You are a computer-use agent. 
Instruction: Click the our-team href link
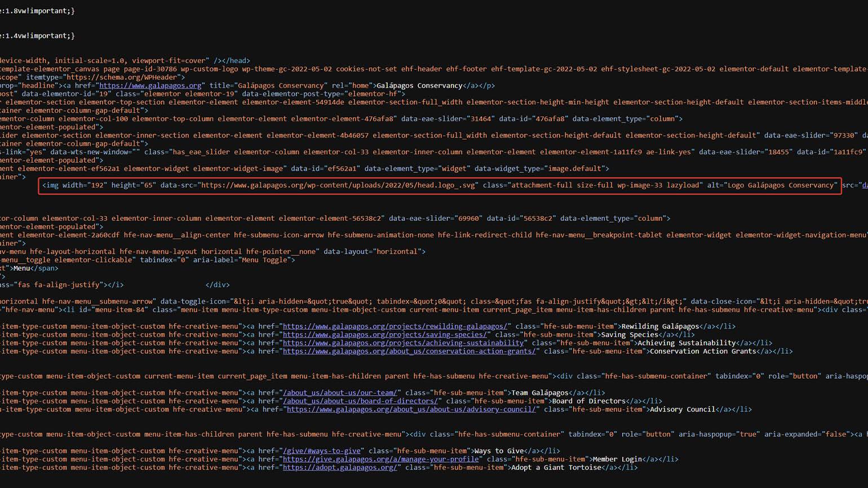coord(340,393)
